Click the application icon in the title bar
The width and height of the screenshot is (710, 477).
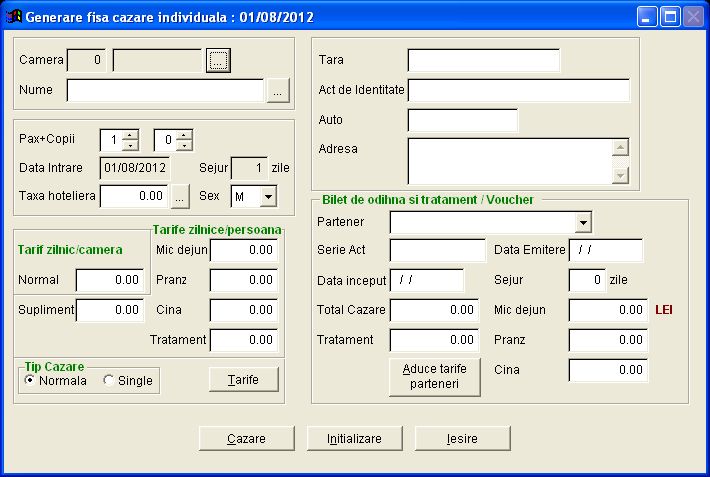point(14,17)
